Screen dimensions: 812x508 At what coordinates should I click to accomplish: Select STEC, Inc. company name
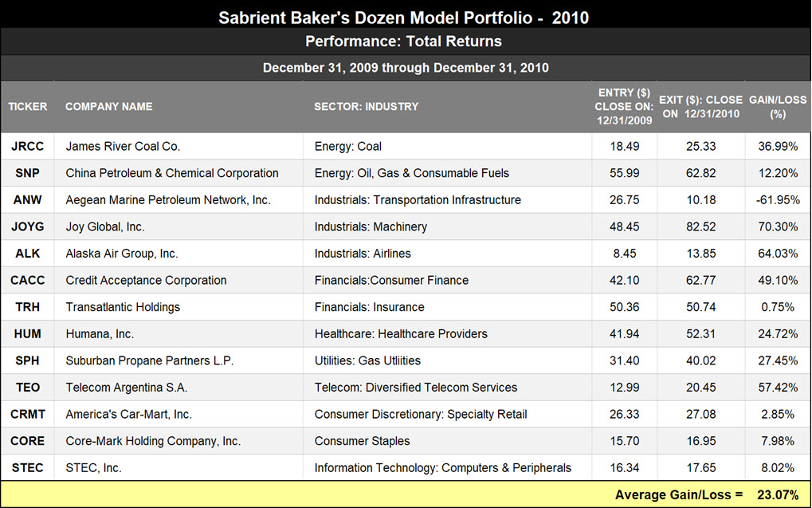tap(94, 467)
